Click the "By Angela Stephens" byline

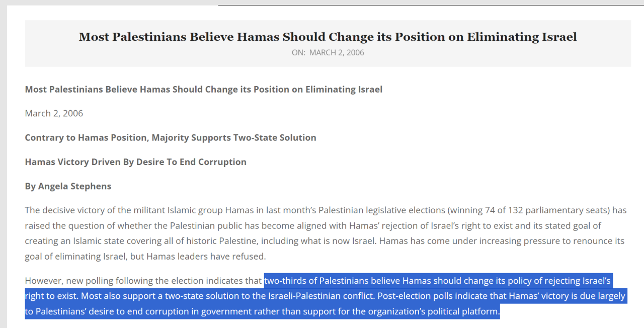pos(68,186)
